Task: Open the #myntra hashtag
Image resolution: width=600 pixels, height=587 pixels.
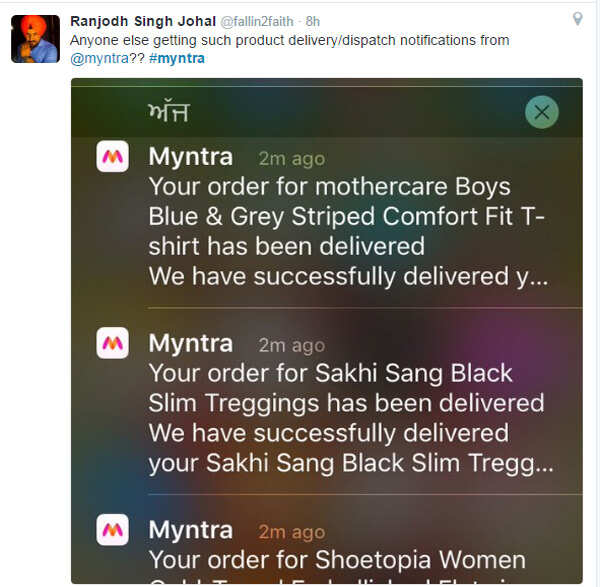Action: tap(177, 58)
